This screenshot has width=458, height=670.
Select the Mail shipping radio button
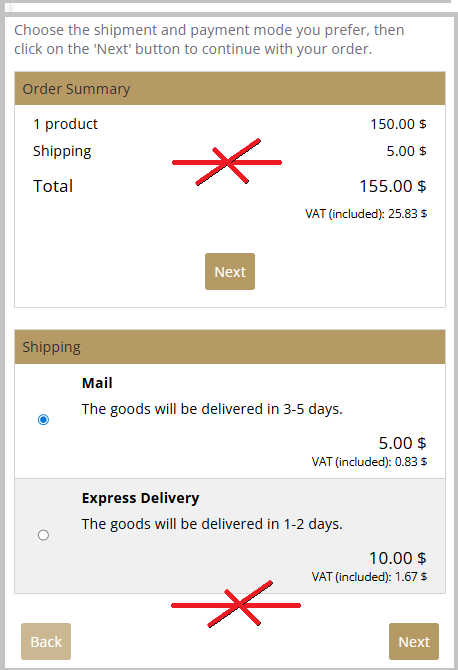pyautogui.click(x=43, y=420)
